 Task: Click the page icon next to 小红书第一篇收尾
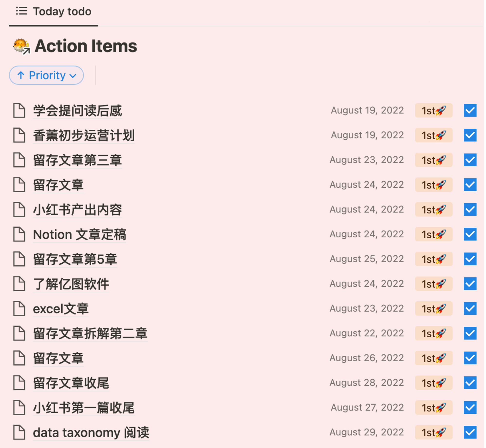pos(19,407)
